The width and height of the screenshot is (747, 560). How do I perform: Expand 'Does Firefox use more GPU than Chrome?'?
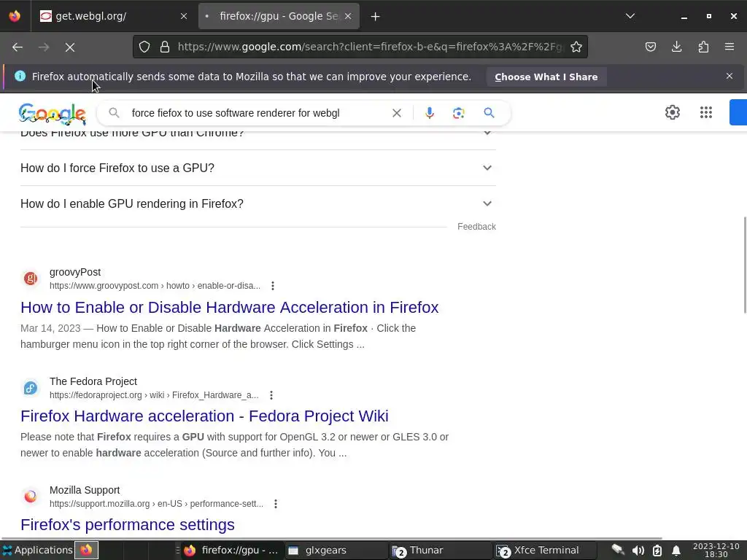click(x=258, y=135)
